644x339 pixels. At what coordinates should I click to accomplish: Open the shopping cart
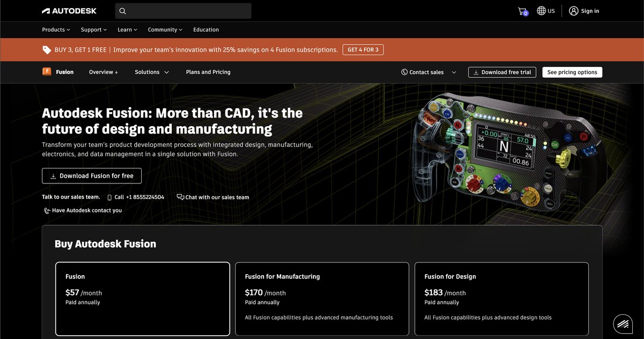point(523,11)
